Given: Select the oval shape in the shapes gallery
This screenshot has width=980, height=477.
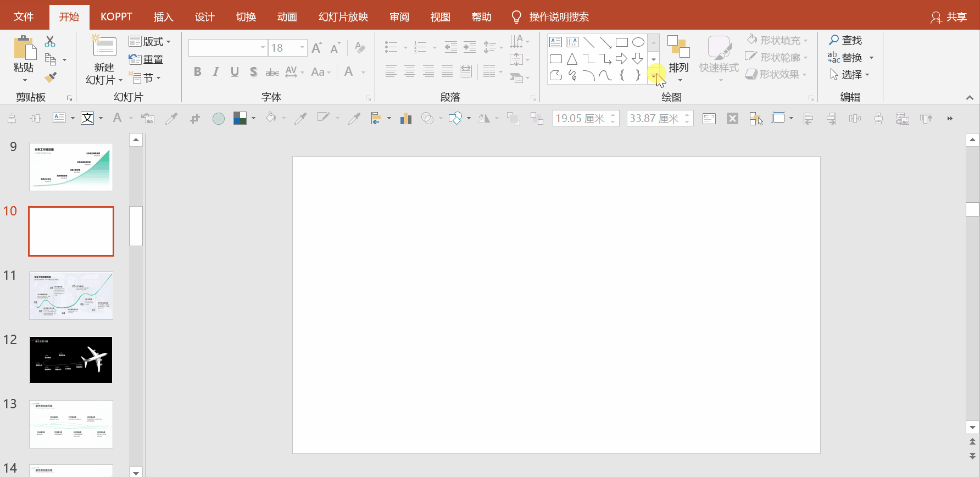Looking at the screenshot, I should coord(638,42).
